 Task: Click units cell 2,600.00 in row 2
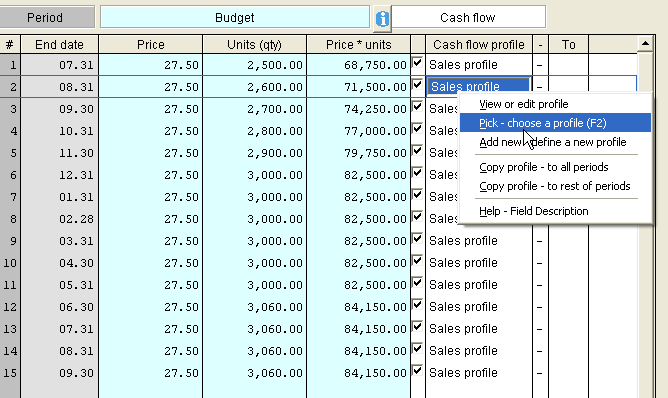point(254,87)
